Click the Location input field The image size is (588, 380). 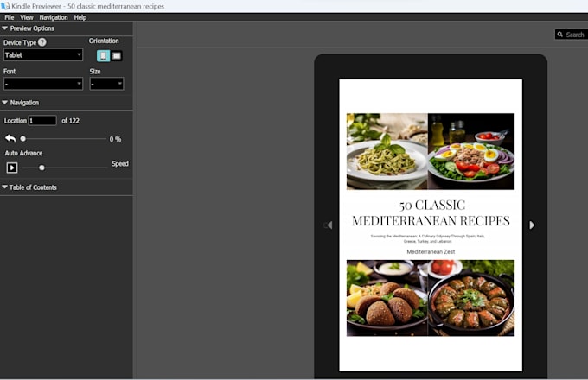[x=42, y=121]
